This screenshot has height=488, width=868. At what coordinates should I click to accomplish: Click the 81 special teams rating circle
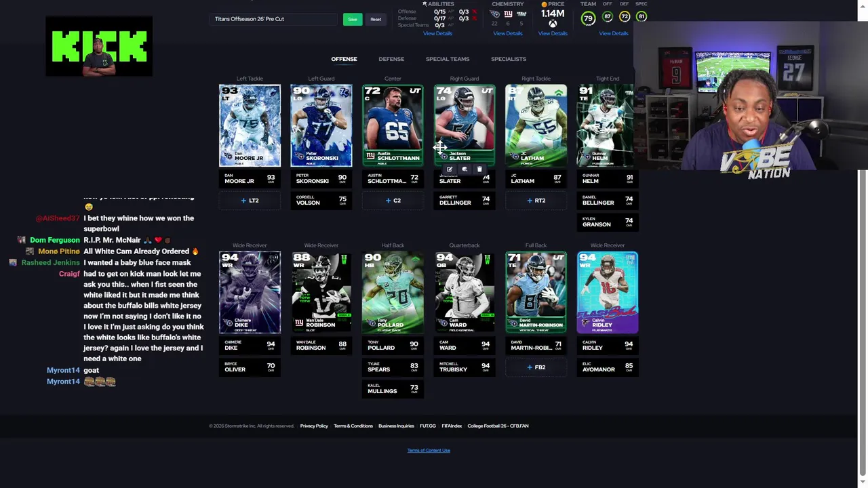pos(642,17)
